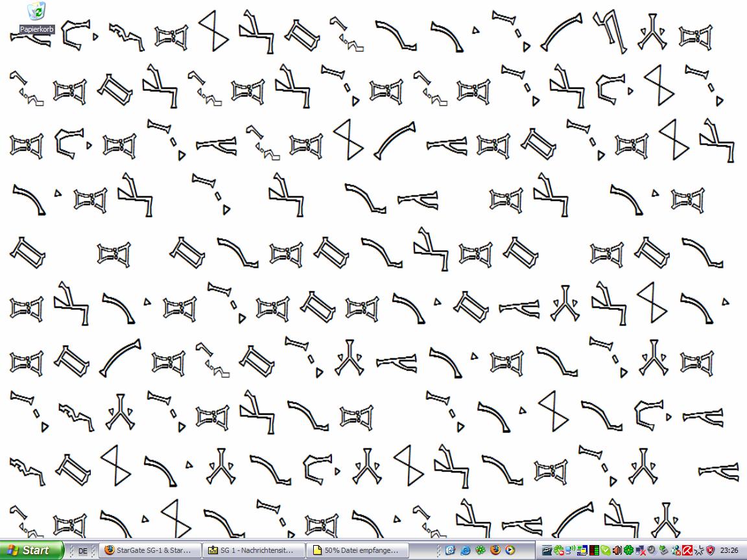Open the green ICQ flower tray icon
The width and height of the screenshot is (747, 560).
pyautogui.click(x=629, y=550)
